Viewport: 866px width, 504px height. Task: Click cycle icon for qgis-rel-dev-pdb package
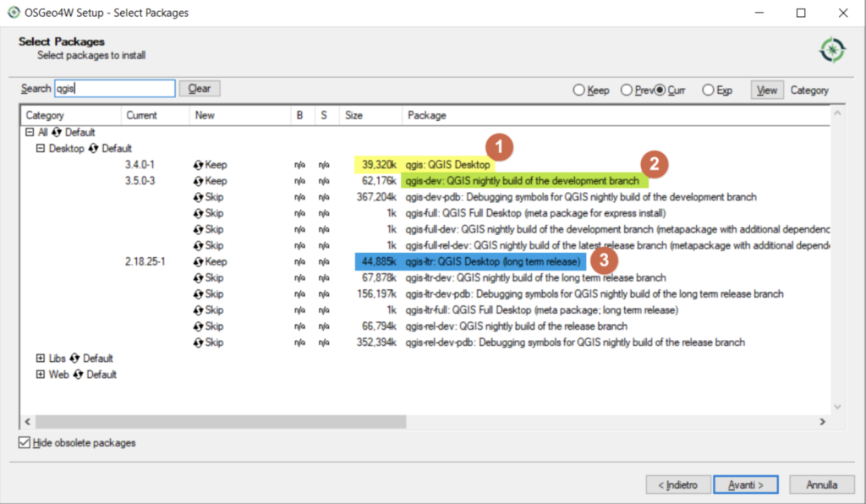coord(198,342)
